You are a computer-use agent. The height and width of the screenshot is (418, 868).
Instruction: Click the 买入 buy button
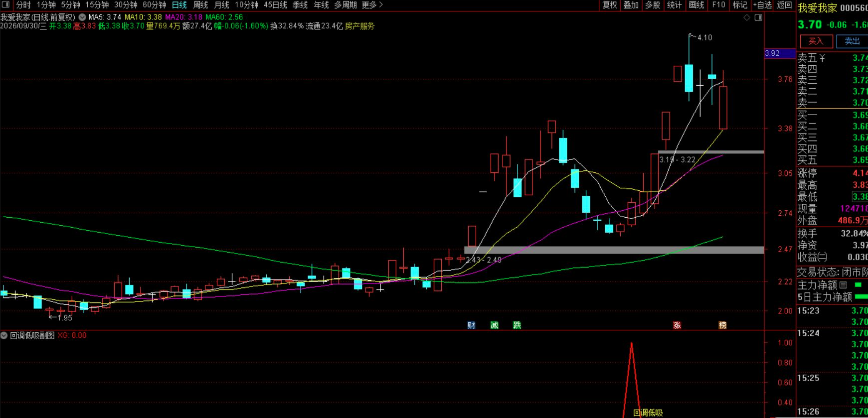[816, 41]
